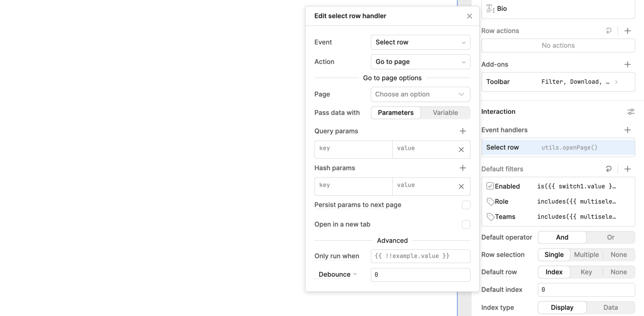Add a new Row action

(x=628, y=31)
